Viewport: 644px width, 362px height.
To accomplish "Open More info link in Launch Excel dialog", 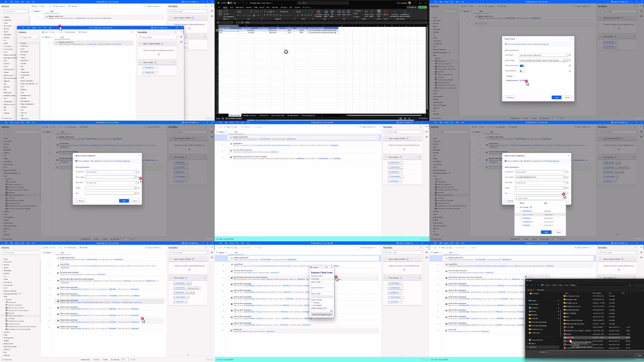I will tap(546, 44).
